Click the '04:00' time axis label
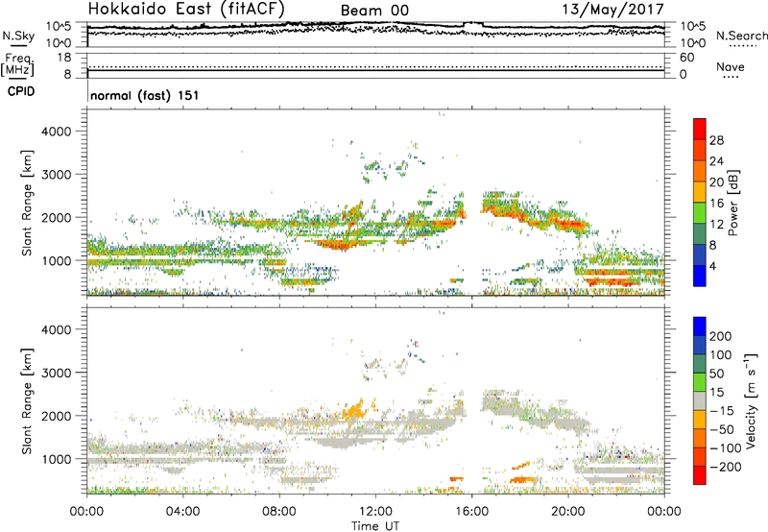 pyautogui.click(x=182, y=512)
